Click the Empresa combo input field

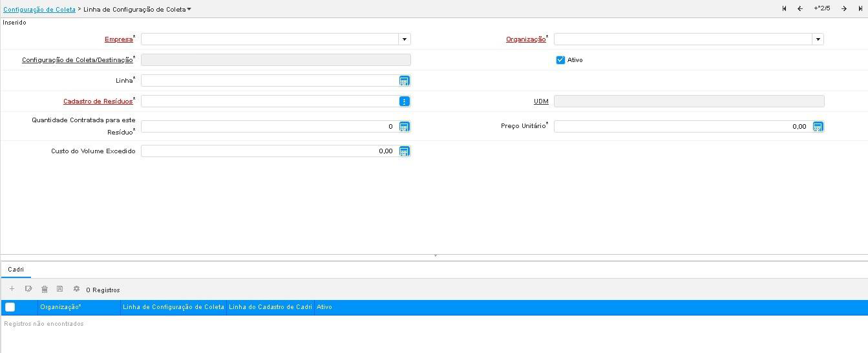(x=270, y=39)
